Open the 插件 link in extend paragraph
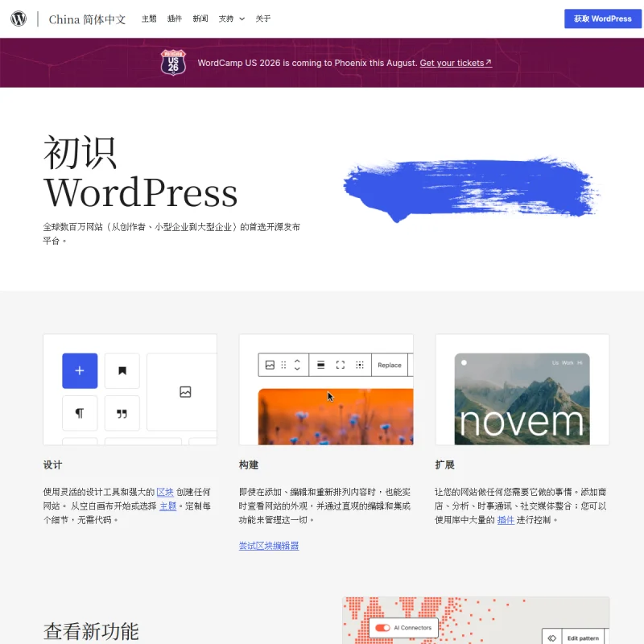644x644 pixels. coord(506,519)
